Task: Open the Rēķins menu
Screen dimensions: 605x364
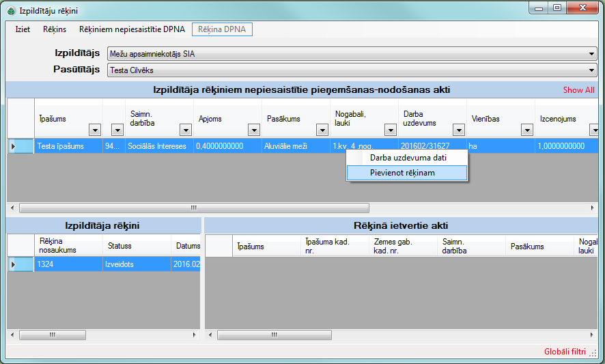Action: pos(55,30)
